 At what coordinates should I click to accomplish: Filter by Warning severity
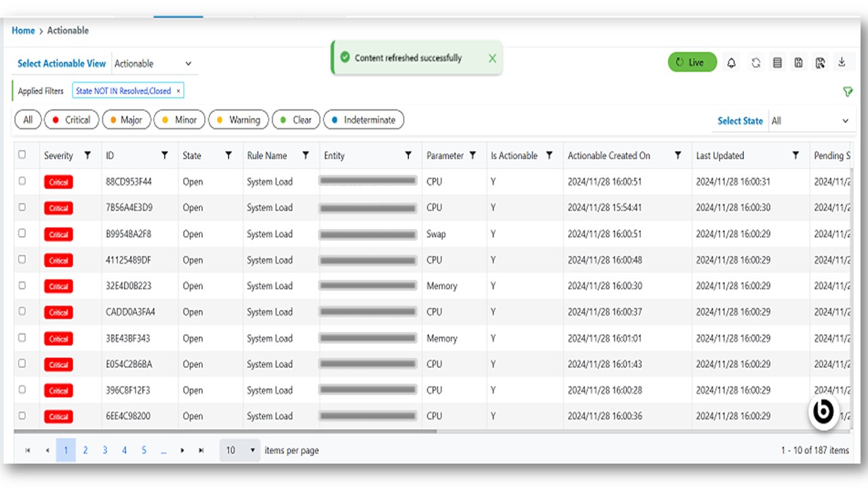tap(238, 120)
